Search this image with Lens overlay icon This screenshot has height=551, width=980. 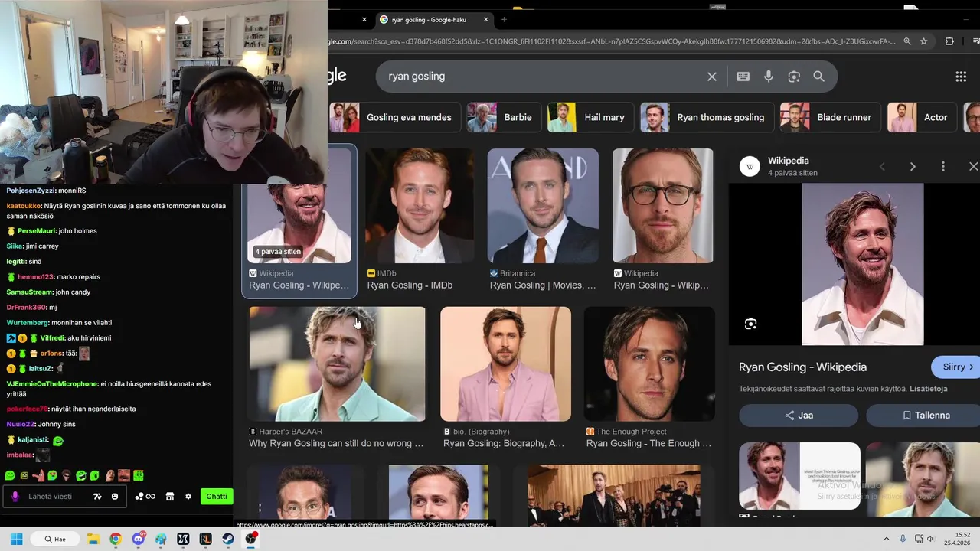(750, 324)
